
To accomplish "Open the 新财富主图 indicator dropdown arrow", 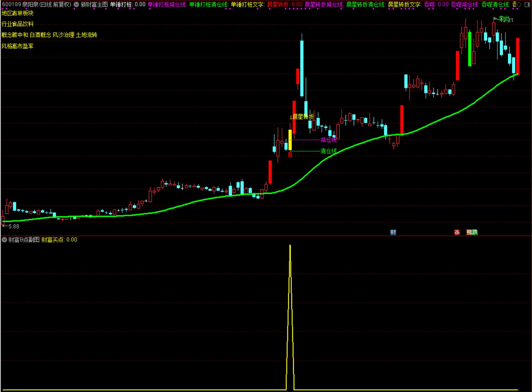I will tap(76, 5).
